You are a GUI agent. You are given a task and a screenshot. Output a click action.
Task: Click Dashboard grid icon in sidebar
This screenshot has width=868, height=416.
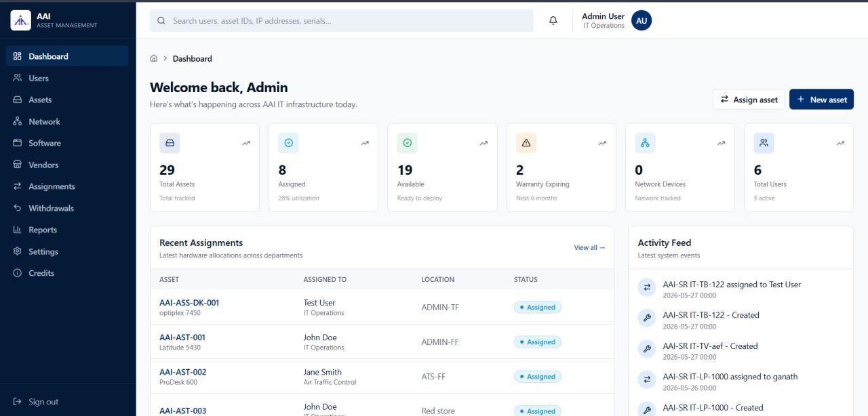pos(18,56)
